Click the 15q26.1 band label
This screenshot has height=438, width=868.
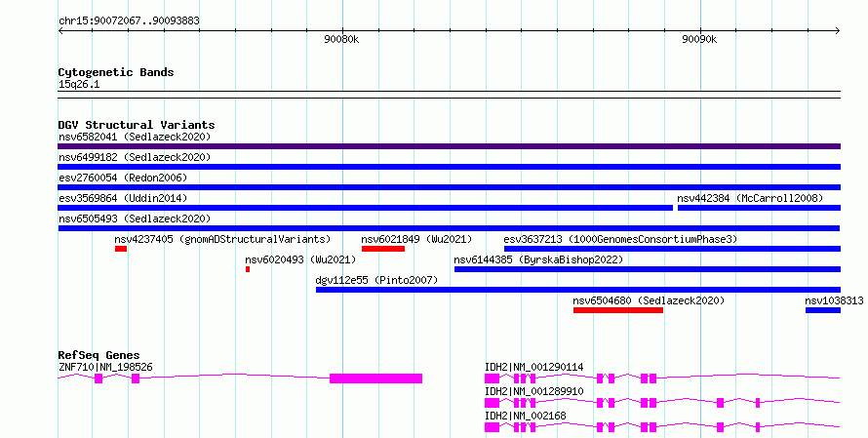[x=79, y=85]
